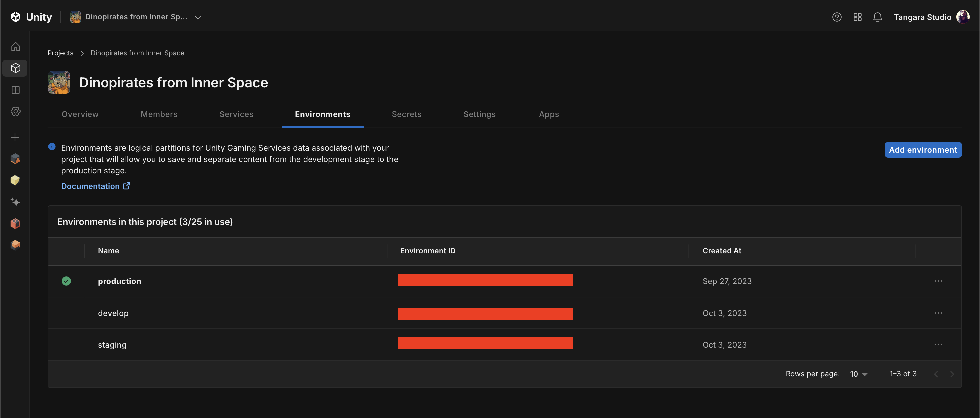Switch to the Secrets tab
980x418 pixels.
click(x=407, y=114)
